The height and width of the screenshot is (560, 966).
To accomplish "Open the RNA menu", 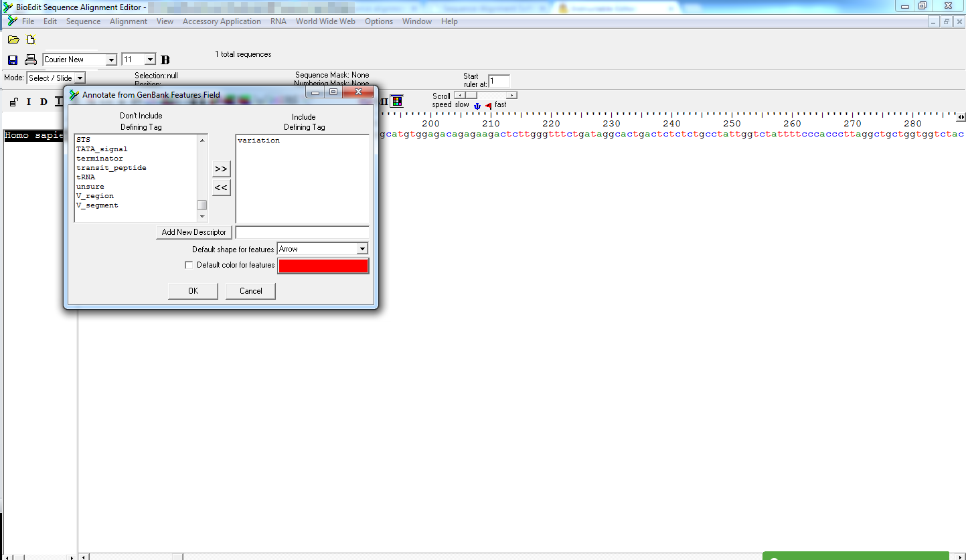I will click(x=278, y=21).
